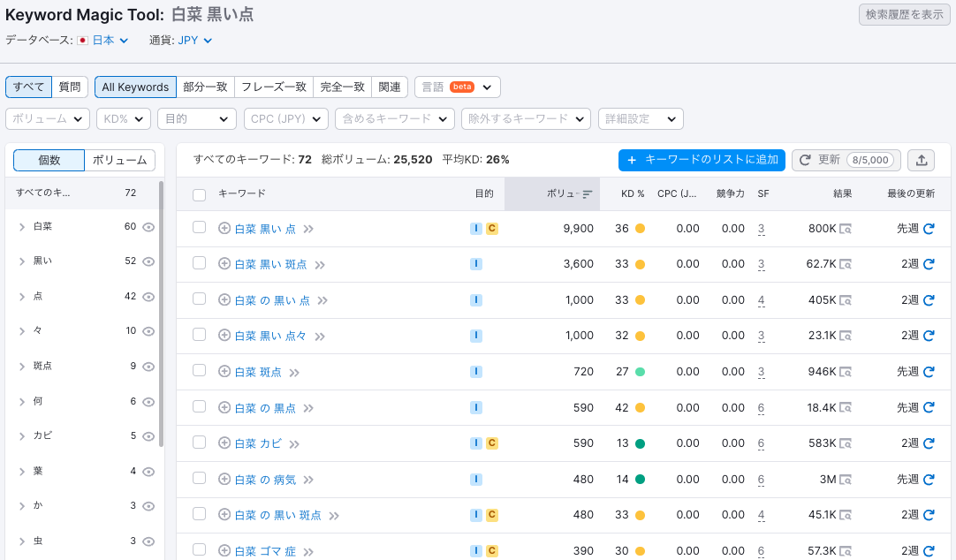Screen dimensions: 956x560
Task: Refresh the 白菜 の 病気 row data
Action: pyautogui.click(x=929, y=480)
